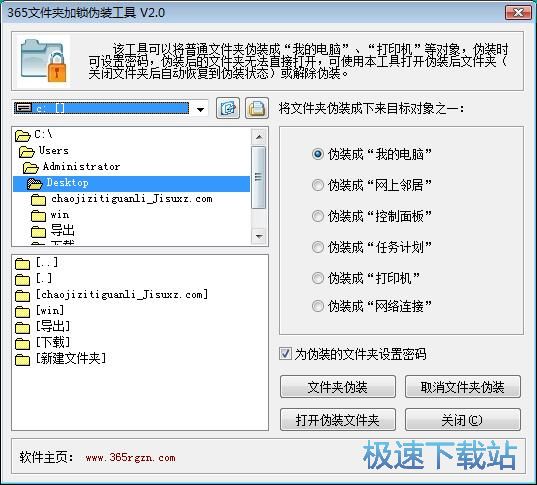Click folder icon beside [下载] entry
This screenshot has width=537, height=485.
(x=23, y=344)
